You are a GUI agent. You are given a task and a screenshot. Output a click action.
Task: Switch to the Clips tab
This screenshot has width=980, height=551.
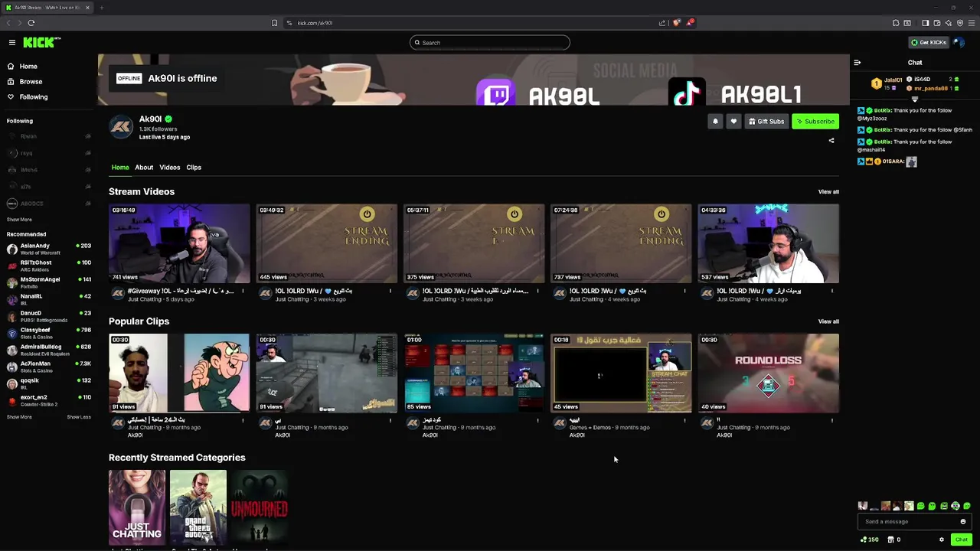coord(194,168)
